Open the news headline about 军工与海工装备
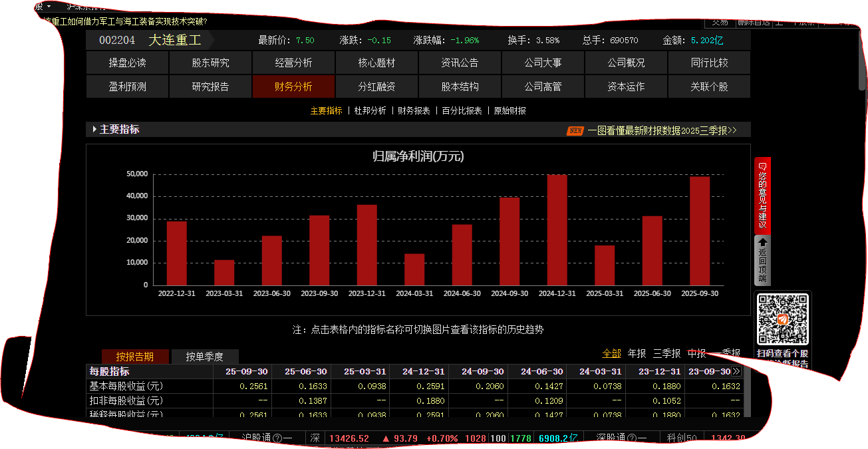 (x=124, y=21)
